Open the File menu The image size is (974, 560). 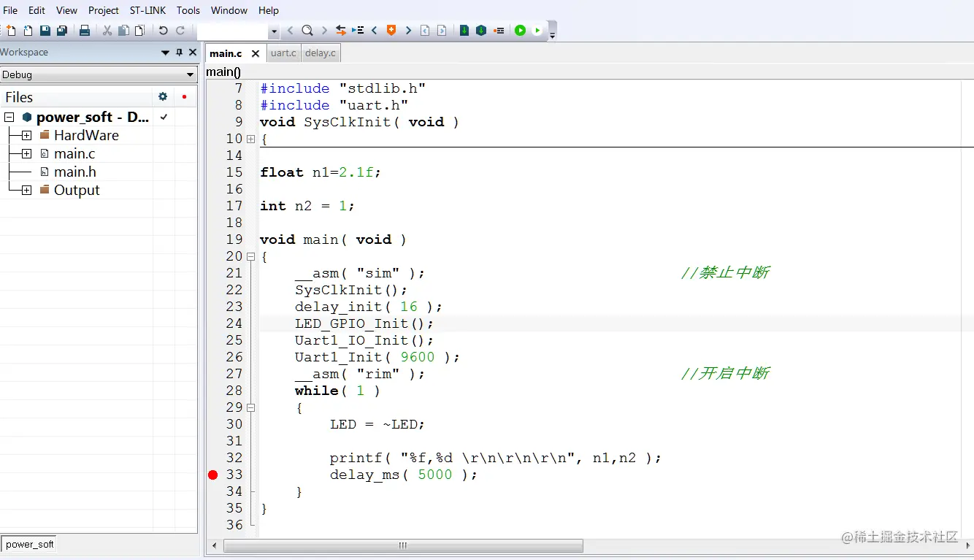pyautogui.click(x=10, y=10)
